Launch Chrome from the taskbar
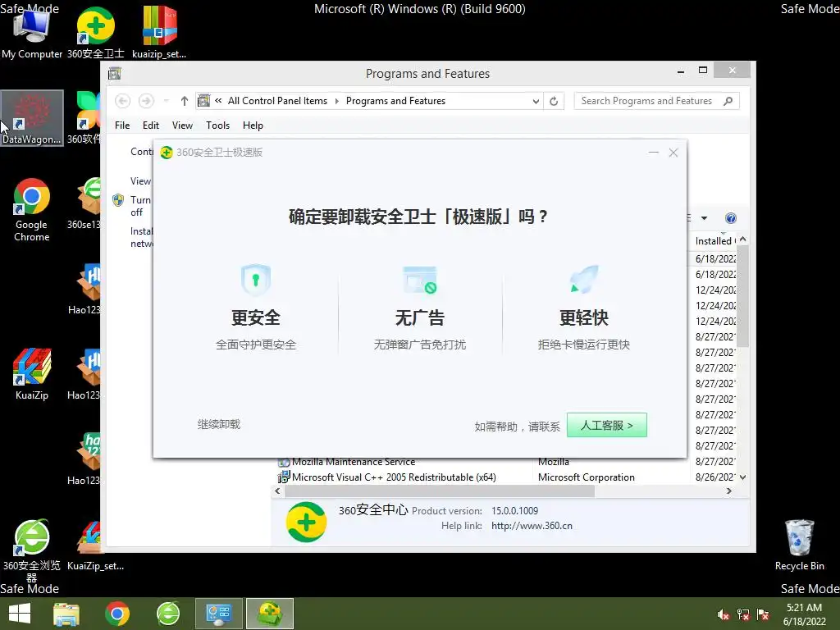Viewport: 840px width, 630px height. tap(117, 614)
